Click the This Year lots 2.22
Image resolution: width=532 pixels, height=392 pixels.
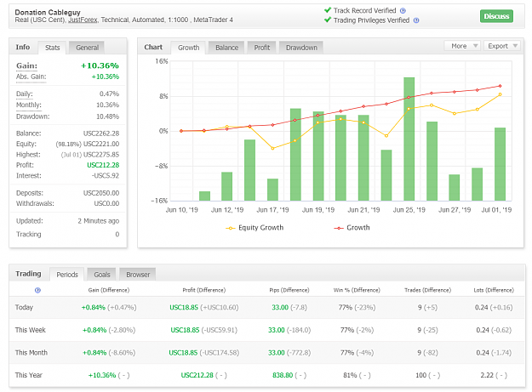click(487, 375)
